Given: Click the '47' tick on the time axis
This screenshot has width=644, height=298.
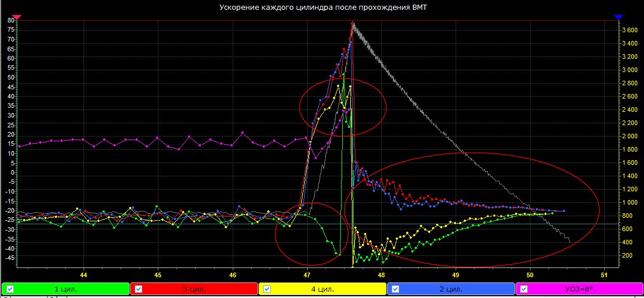Looking at the screenshot, I should [x=307, y=274].
